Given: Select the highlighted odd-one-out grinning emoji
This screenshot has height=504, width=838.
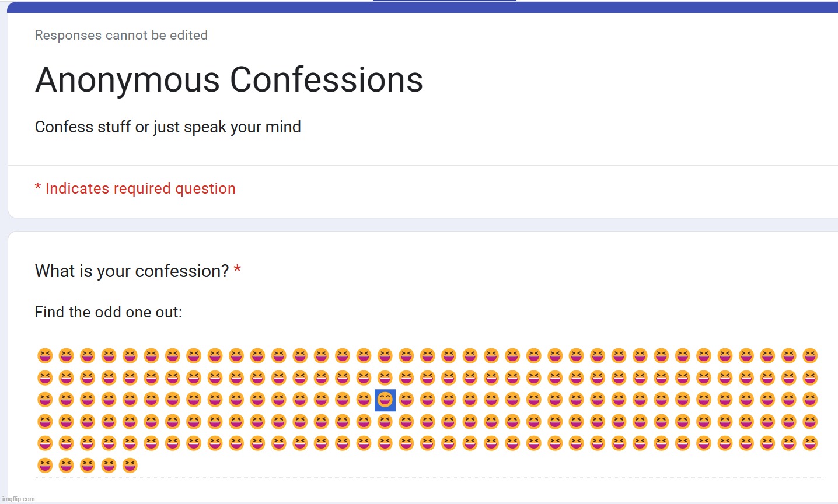Looking at the screenshot, I should tap(385, 400).
